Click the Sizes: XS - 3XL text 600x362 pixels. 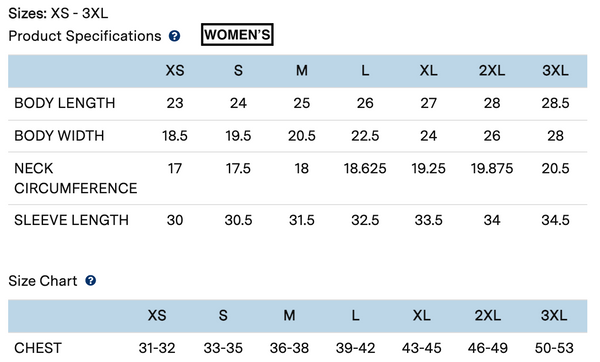pyautogui.click(x=58, y=13)
